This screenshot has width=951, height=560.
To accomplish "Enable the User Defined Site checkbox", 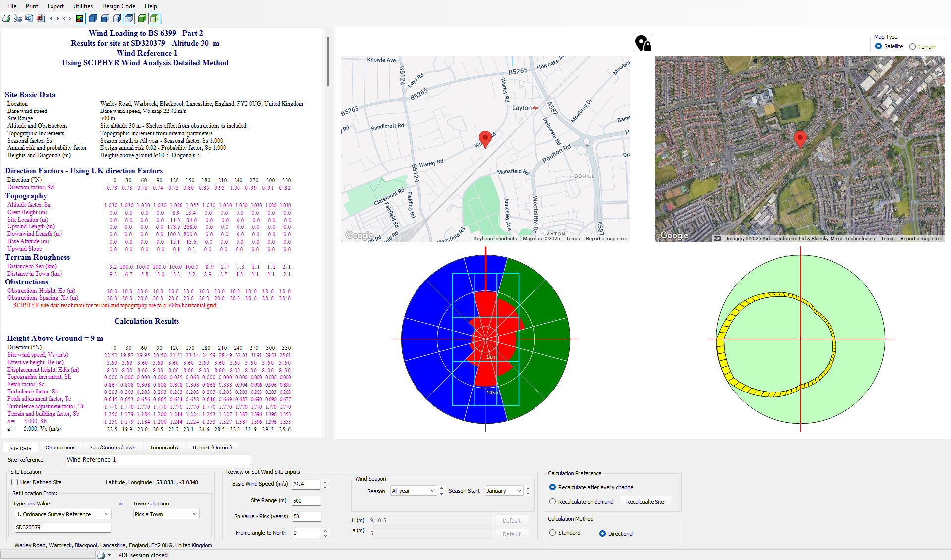I will tap(15, 482).
